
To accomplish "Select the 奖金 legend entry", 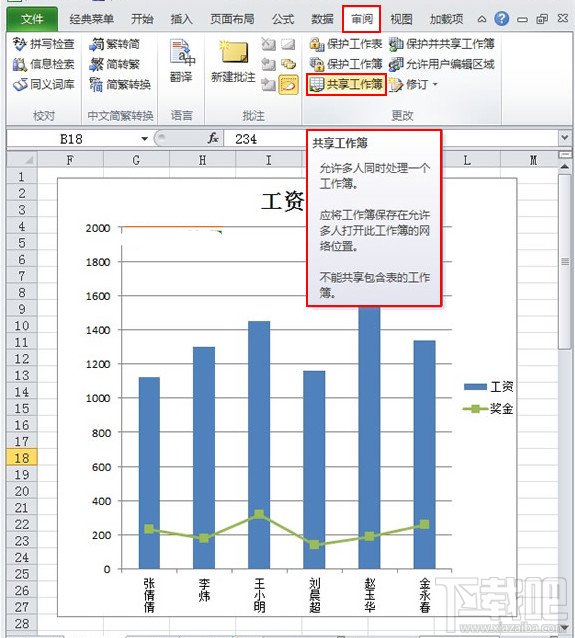I will click(x=488, y=409).
